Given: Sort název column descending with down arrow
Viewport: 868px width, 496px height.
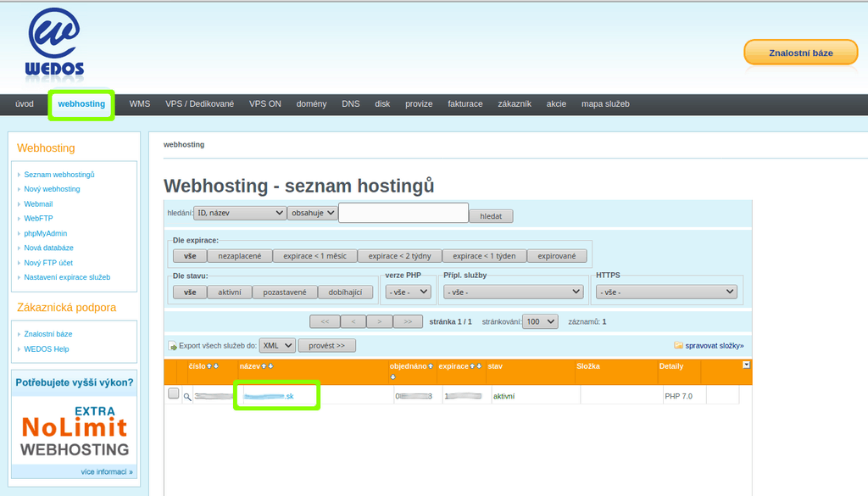Looking at the screenshot, I should click(270, 366).
